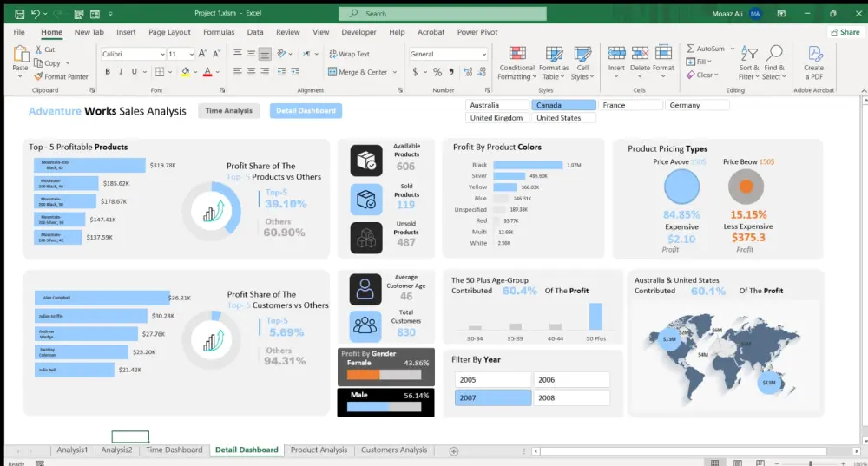868x466 pixels.
Task: Click the Accounting Number Format dollar icon
Action: [415, 72]
